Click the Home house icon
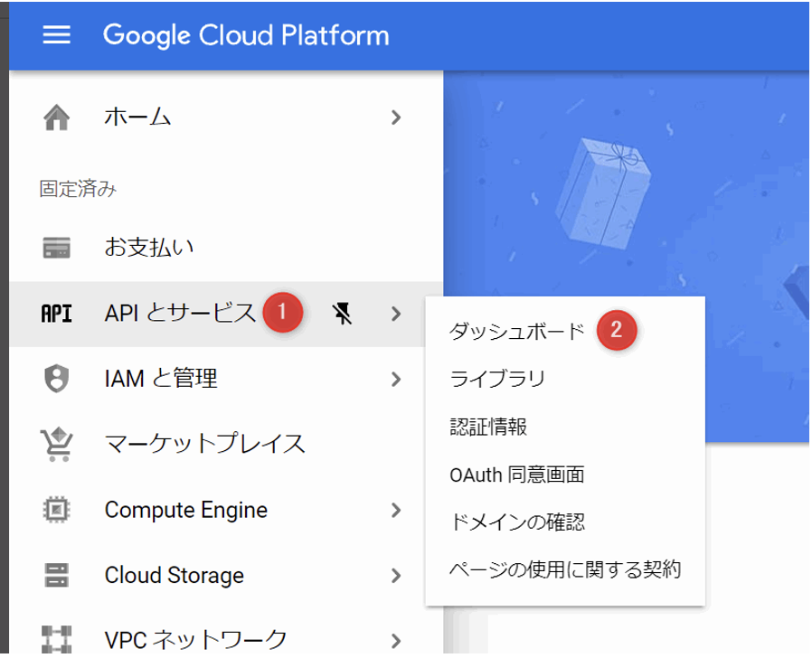This screenshot has height=658, width=812. coord(56,117)
